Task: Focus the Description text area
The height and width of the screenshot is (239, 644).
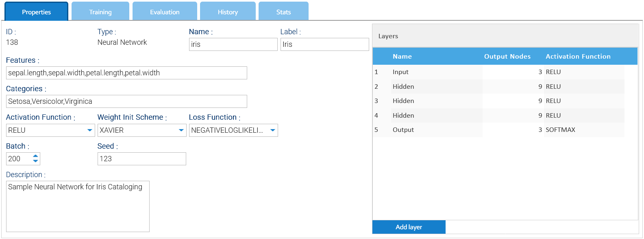Action: [78, 206]
